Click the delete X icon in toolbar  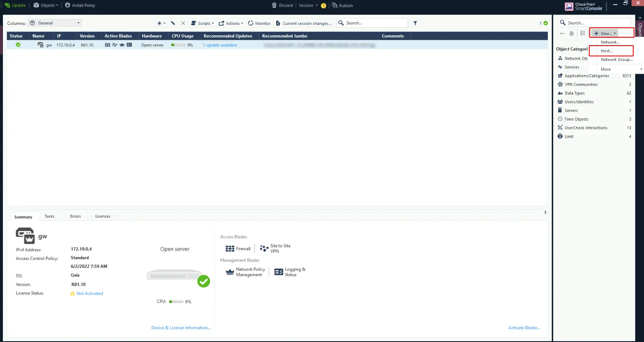click(x=183, y=23)
